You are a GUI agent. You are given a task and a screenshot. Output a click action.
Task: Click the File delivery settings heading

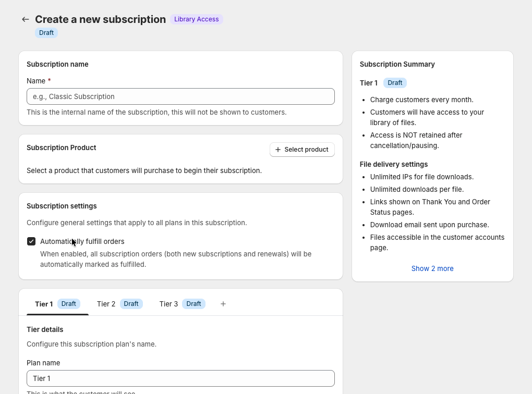click(x=393, y=164)
